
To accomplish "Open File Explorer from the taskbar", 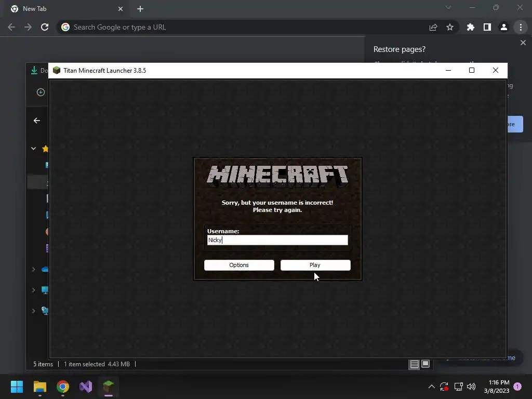I will pyautogui.click(x=39, y=387).
